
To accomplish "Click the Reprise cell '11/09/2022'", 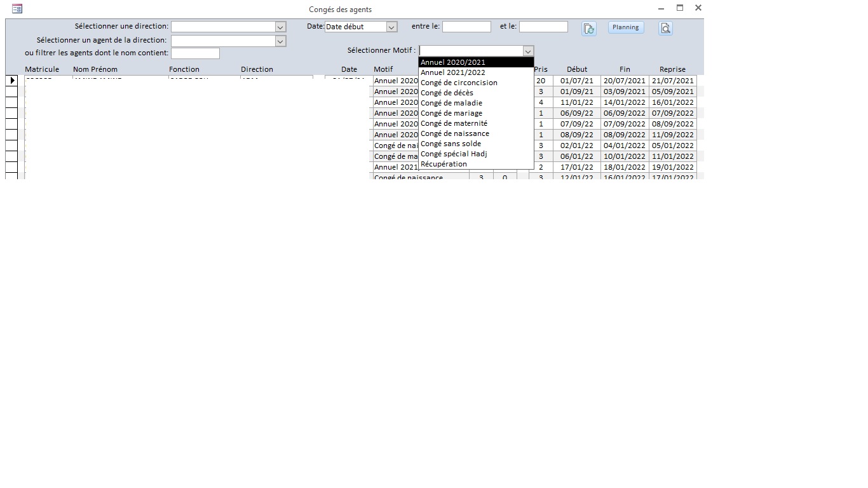I will click(x=673, y=135).
